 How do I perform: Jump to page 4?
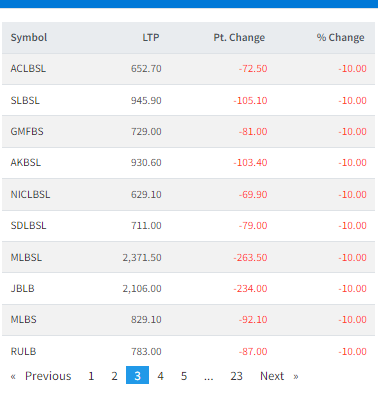pyautogui.click(x=161, y=376)
